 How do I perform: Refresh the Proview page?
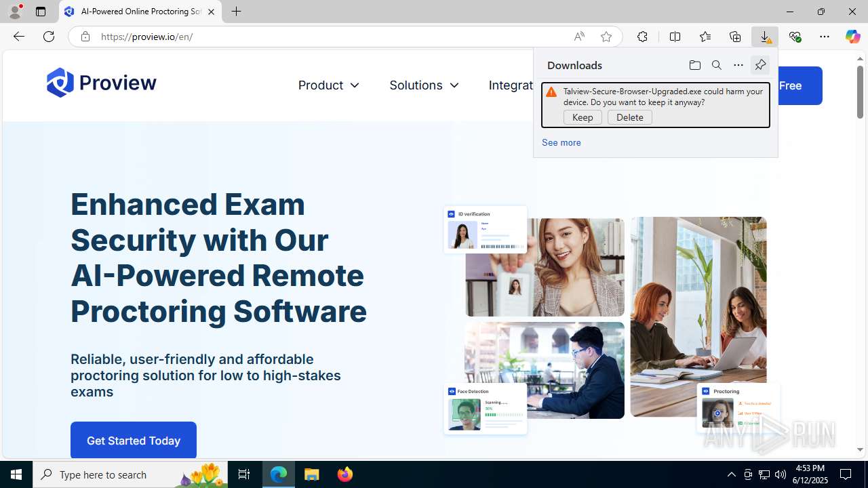[49, 37]
